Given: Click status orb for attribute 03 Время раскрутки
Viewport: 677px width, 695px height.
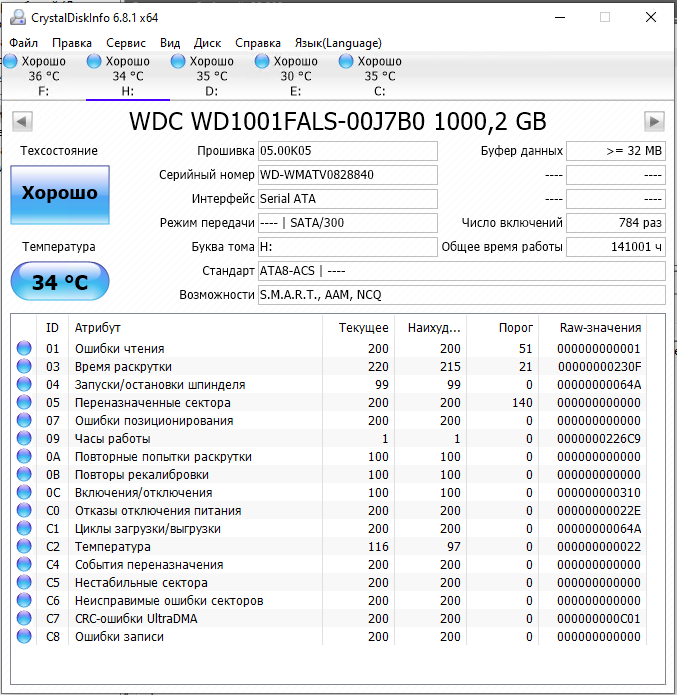Looking at the screenshot, I should [24, 367].
